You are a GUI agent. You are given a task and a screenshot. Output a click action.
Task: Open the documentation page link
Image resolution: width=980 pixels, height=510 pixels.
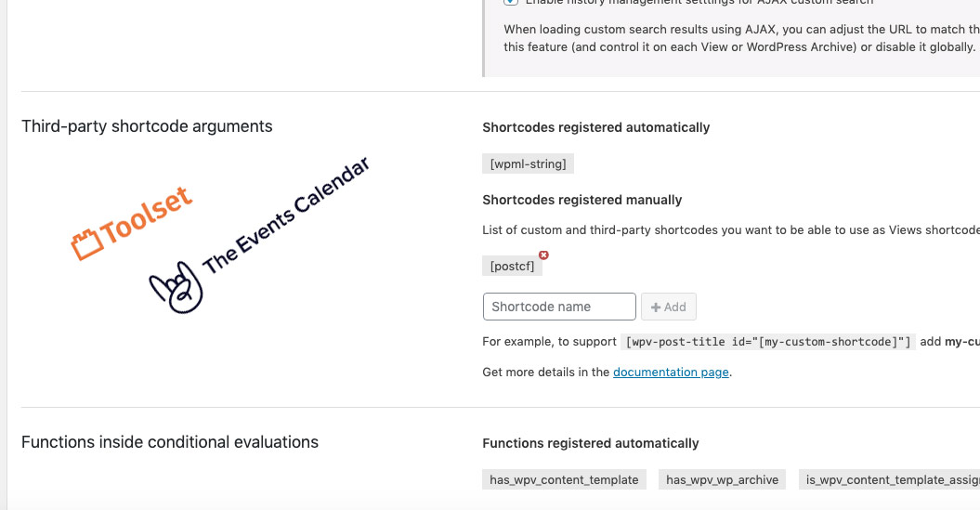click(671, 373)
